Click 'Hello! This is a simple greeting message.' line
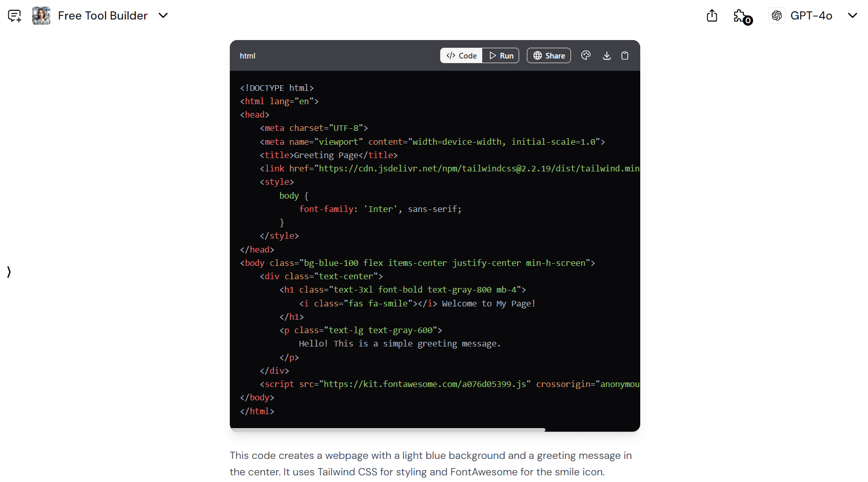 coord(400,344)
